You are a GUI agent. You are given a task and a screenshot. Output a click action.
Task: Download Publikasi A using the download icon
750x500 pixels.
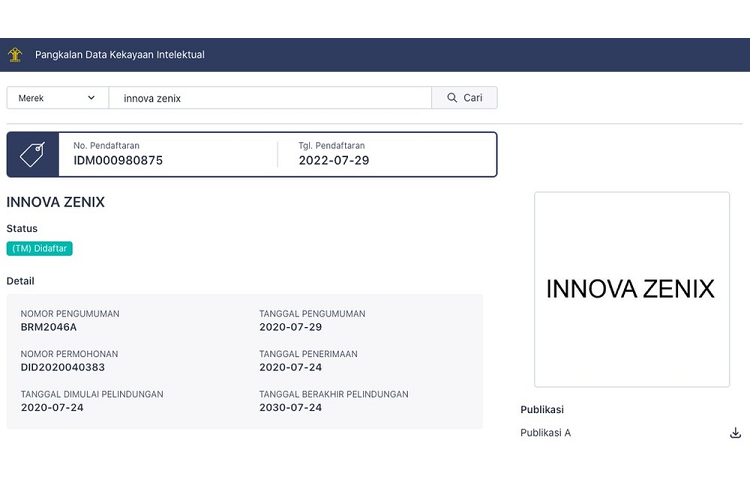735,433
